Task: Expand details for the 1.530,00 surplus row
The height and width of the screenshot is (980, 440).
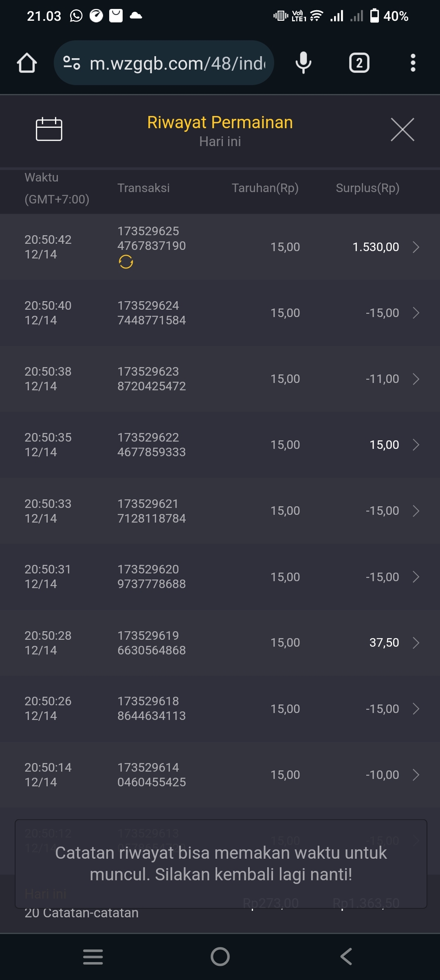Action: 416,247
